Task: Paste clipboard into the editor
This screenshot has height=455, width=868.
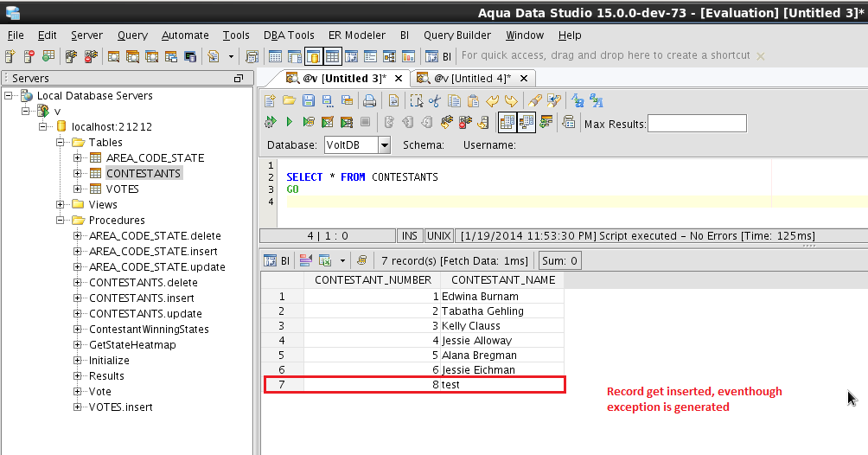Action: pos(473,101)
